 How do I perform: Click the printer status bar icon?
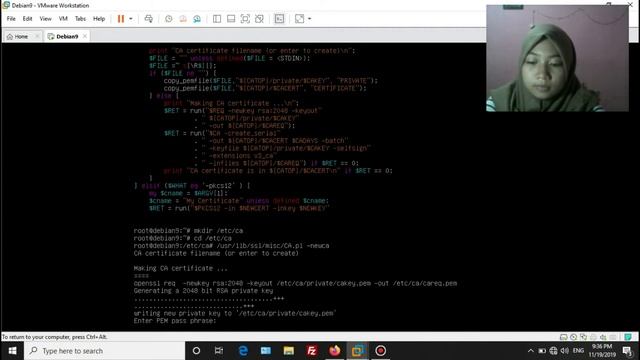[593, 337]
